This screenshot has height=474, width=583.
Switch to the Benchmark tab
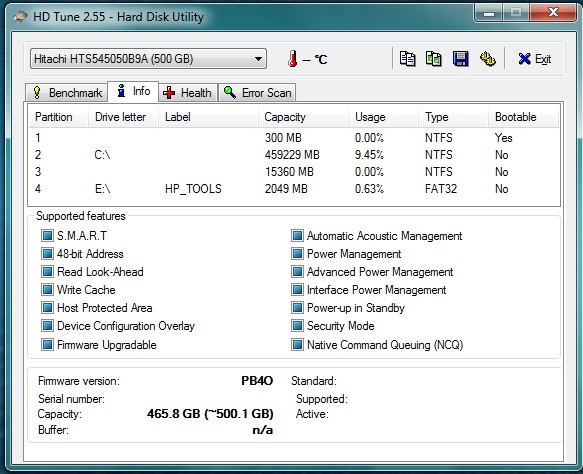[x=67, y=93]
